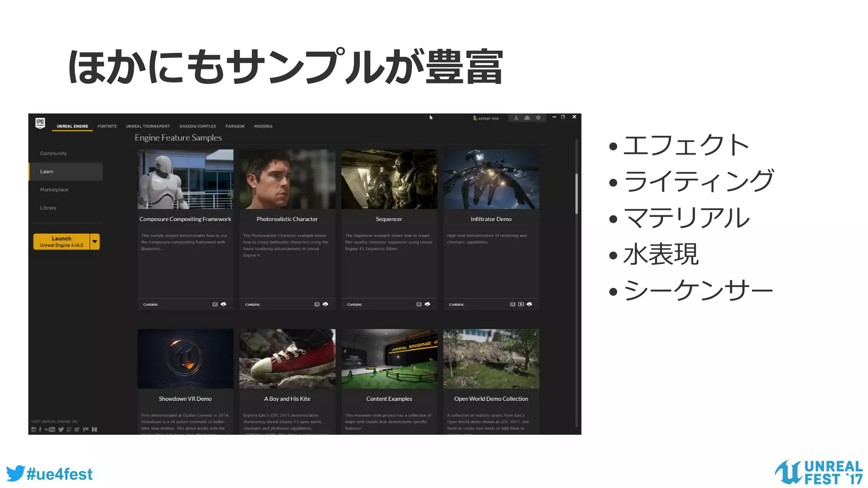Screen dimensions: 868x488
Task: Launch Unreal Engine 4.16.3
Action: coord(61,242)
